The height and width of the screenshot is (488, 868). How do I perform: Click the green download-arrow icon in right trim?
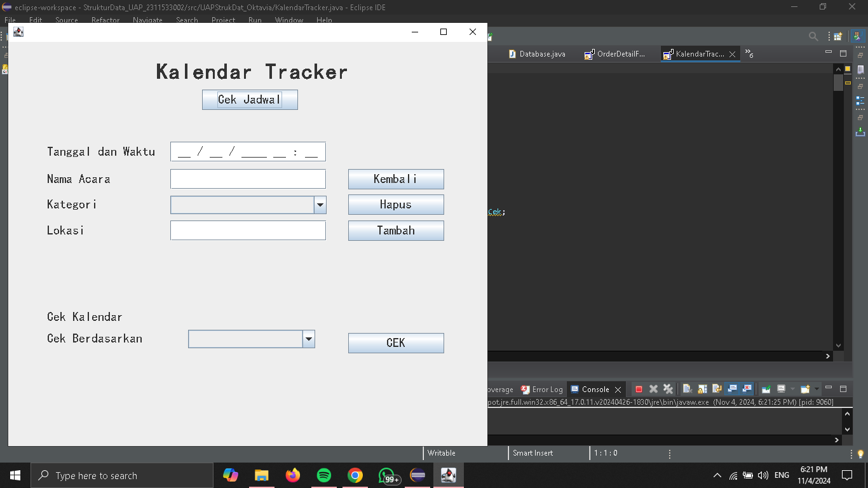[x=860, y=132]
